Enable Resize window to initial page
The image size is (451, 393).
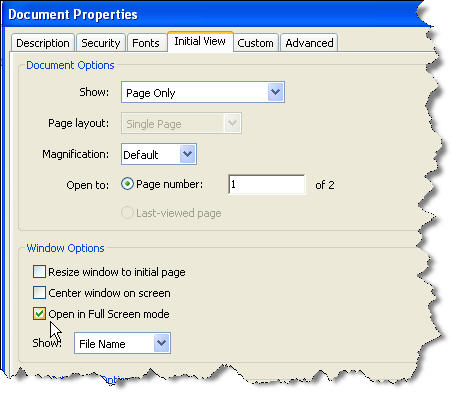[x=39, y=272]
